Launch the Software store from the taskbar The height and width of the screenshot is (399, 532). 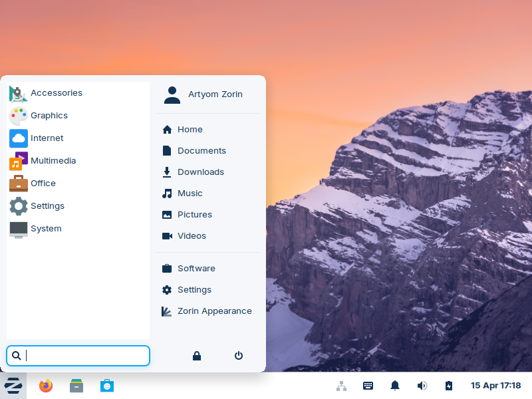click(107, 386)
